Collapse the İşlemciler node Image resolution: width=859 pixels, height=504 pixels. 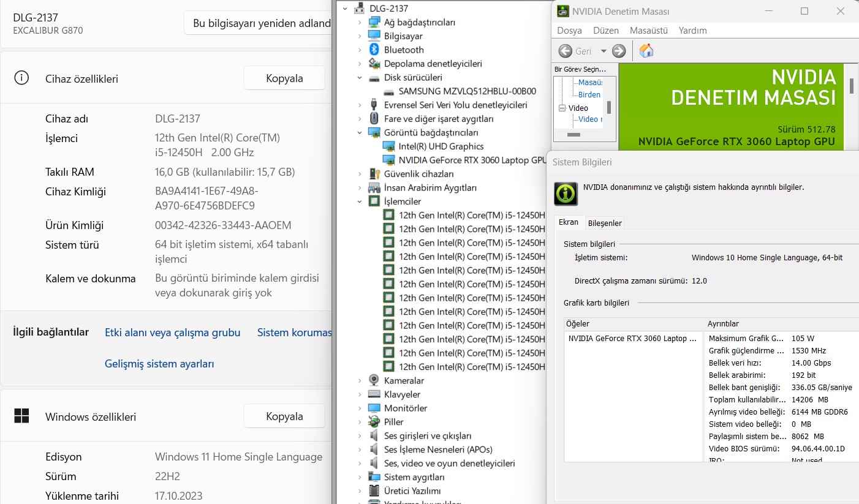tap(360, 201)
